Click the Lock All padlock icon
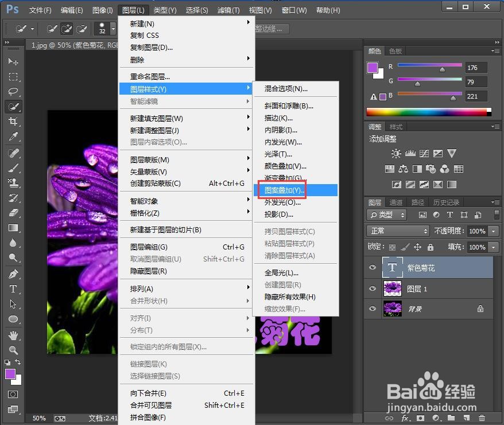 [x=429, y=247]
